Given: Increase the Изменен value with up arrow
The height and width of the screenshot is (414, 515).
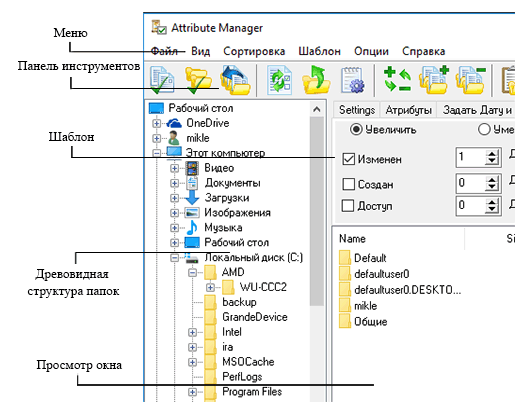Looking at the screenshot, I should click(x=492, y=153).
